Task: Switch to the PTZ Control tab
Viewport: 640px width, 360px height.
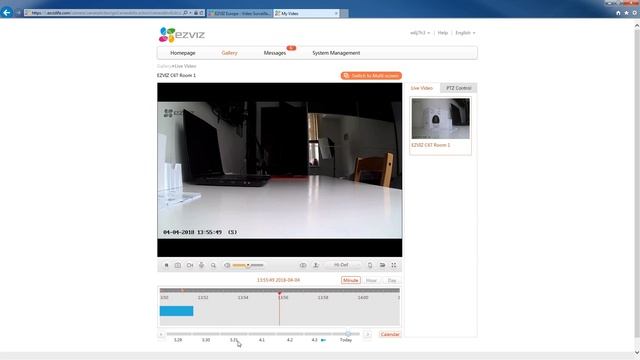Action: click(458, 88)
